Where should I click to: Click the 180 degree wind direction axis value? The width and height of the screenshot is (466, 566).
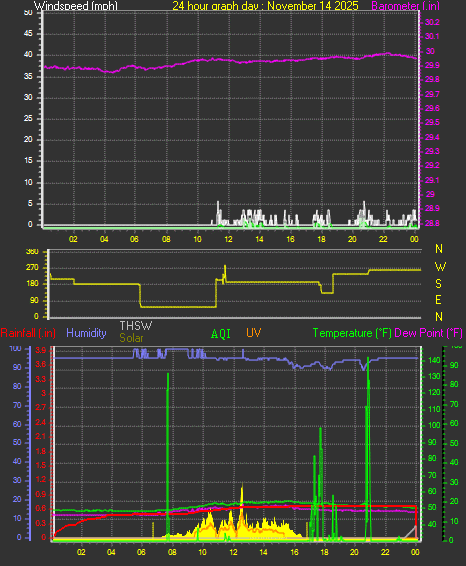click(32, 284)
